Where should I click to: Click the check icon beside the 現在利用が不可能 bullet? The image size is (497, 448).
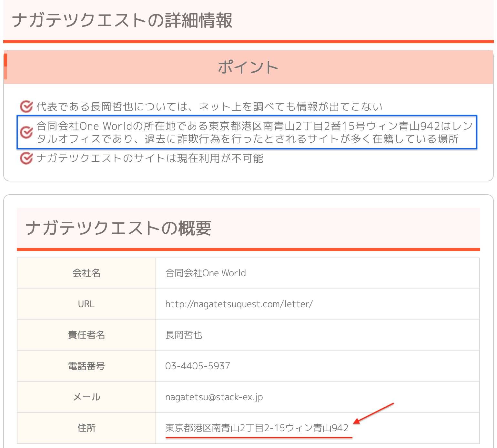click(26, 158)
